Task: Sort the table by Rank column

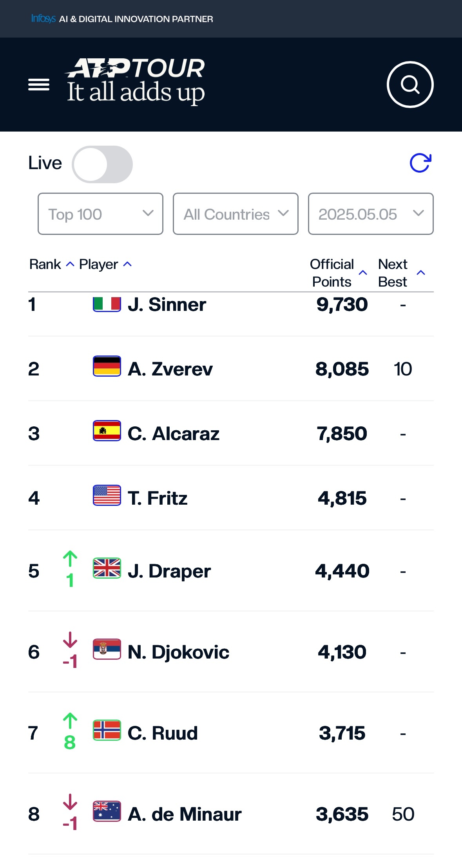Action: pyautogui.click(x=52, y=264)
